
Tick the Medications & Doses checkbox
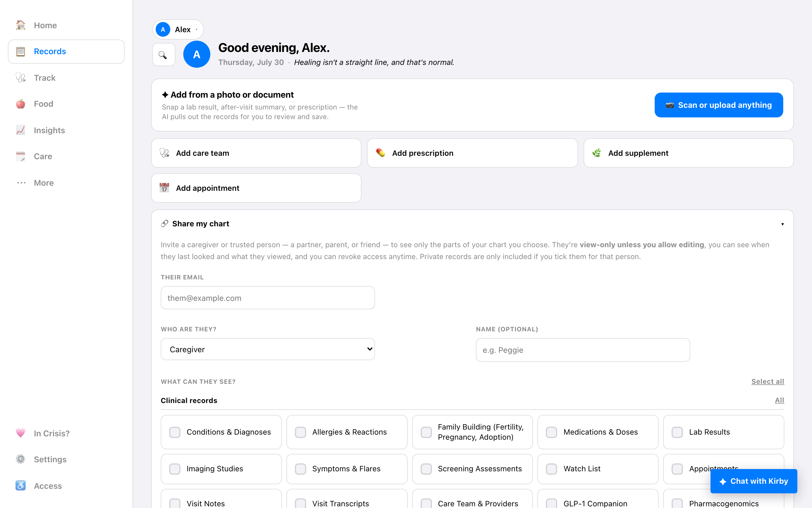[551, 432]
